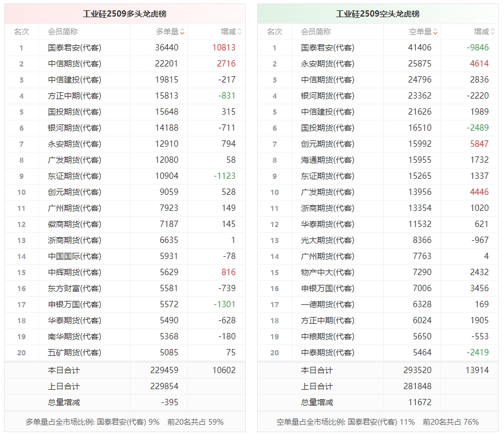Select red change value 5847
This screenshot has width=504, height=435.
tap(479, 144)
